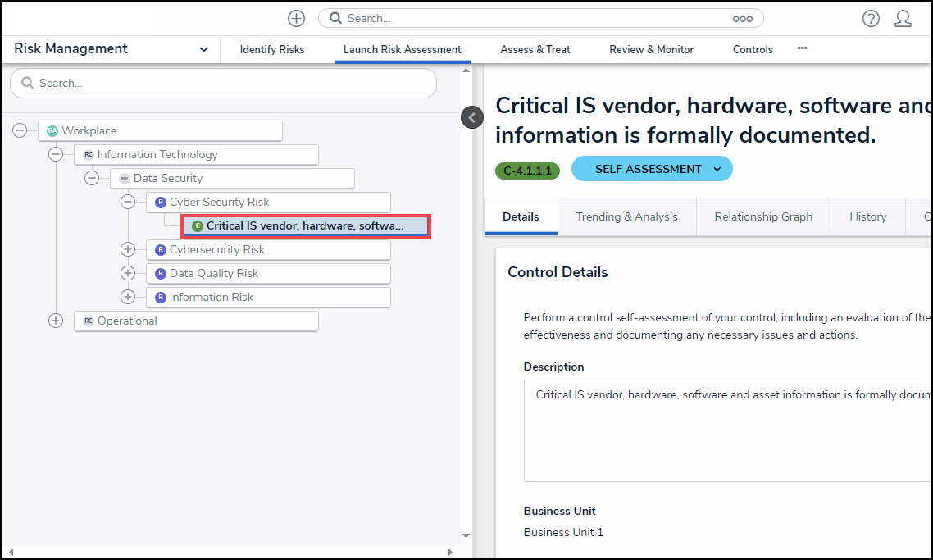Screen dimensions: 933x560
Task: Collapse the tree panel with arrow button
Action: click(471, 118)
